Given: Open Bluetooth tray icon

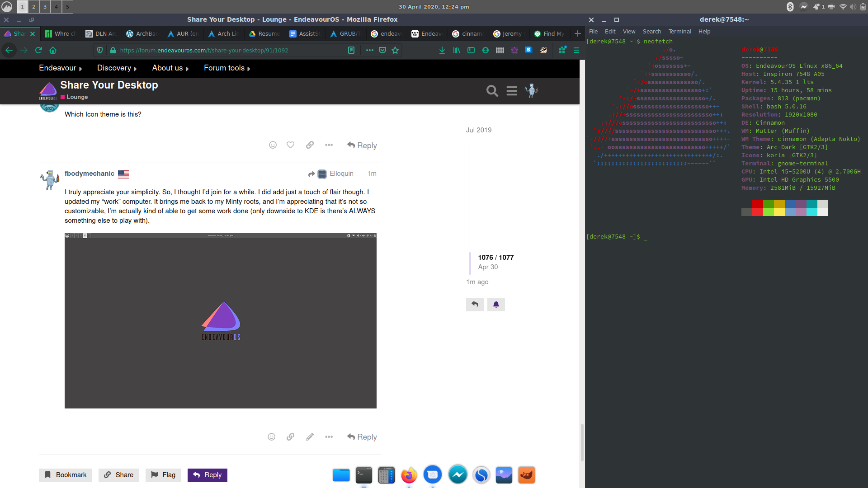Looking at the screenshot, I should [790, 7].
